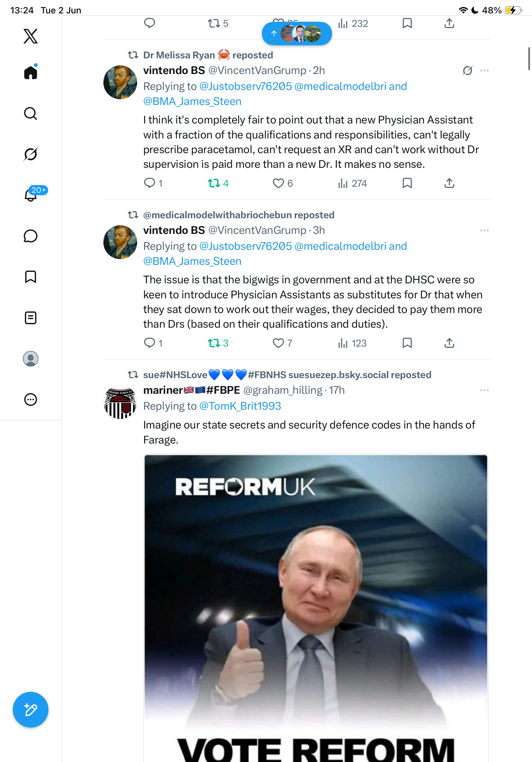Open Search from the sidebar

click(31, 114)
